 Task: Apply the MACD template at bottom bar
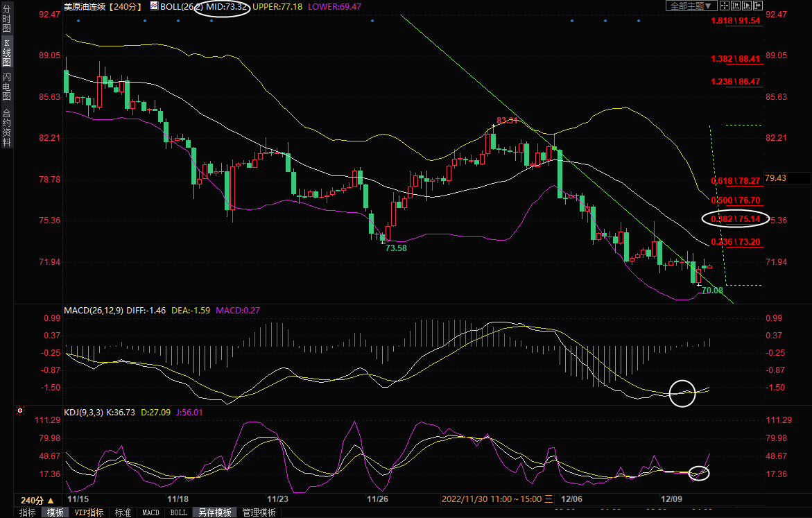click(x=150, y=512)
